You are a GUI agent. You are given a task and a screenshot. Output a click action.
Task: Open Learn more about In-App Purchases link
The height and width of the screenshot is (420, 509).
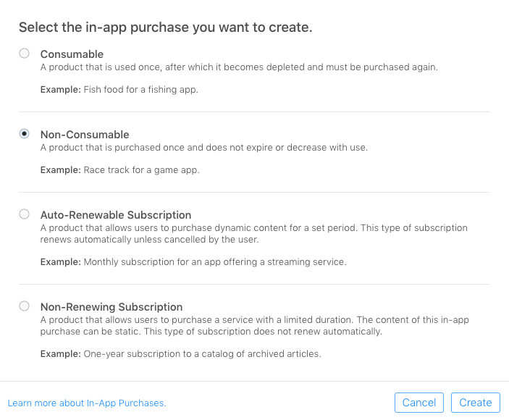(x=87, y=403)
